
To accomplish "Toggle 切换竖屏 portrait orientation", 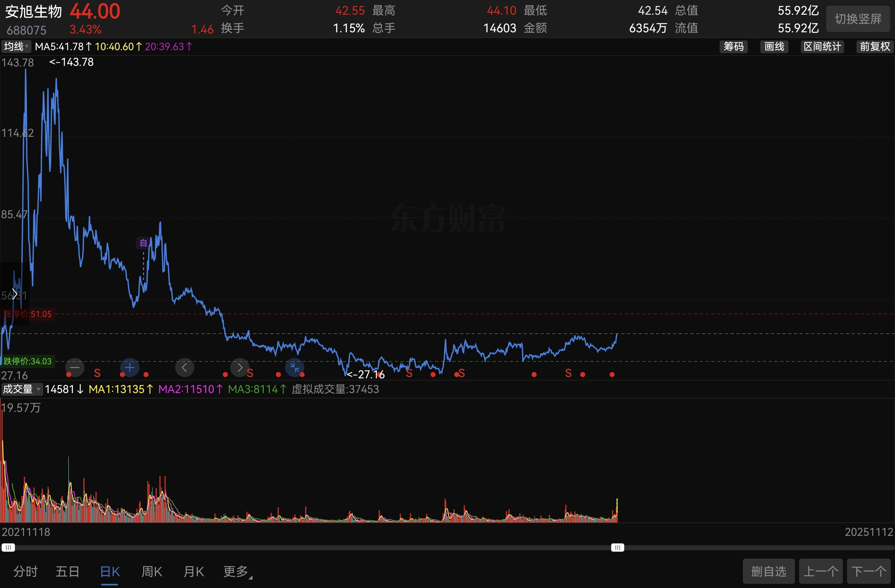I will coord(858,19).
